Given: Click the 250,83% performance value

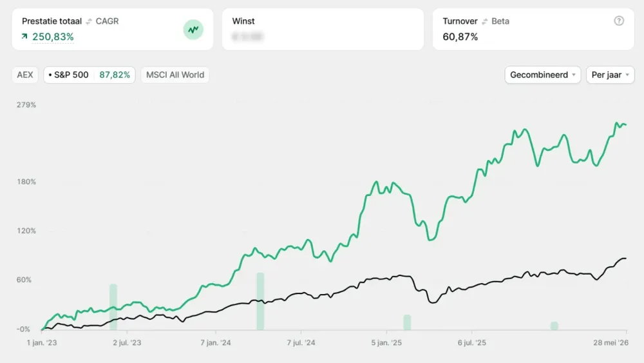Looking at the screenshot, I should click(53, 37).
